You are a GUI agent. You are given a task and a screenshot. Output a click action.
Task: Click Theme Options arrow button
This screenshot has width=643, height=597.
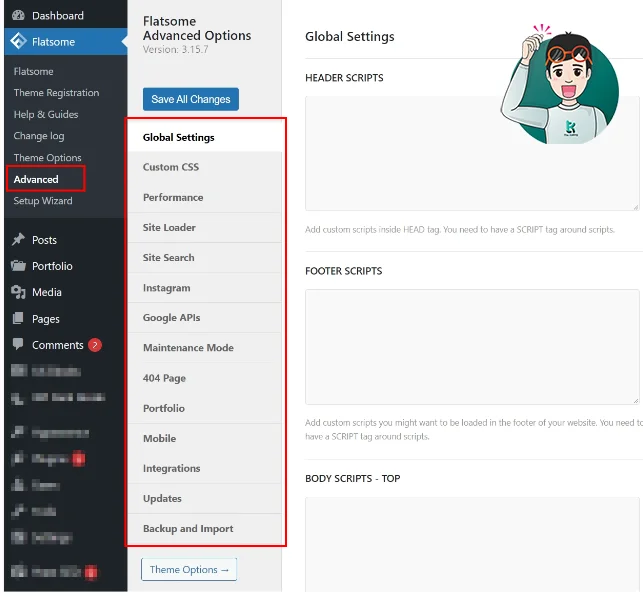[189, 570]
